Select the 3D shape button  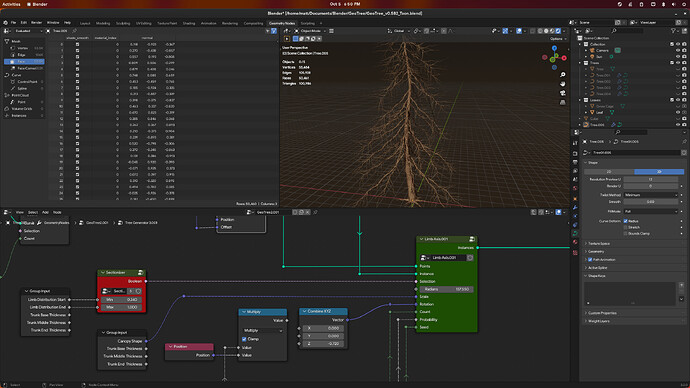[x=659, y=172]
